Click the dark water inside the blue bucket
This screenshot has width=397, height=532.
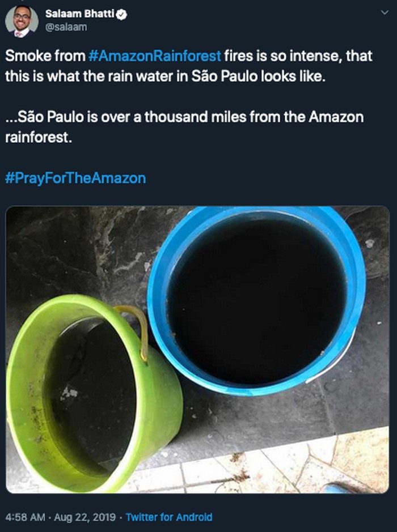255,300
